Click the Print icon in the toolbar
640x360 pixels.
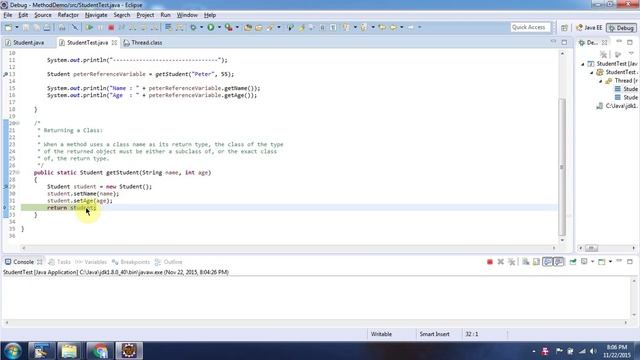(47, 27)
